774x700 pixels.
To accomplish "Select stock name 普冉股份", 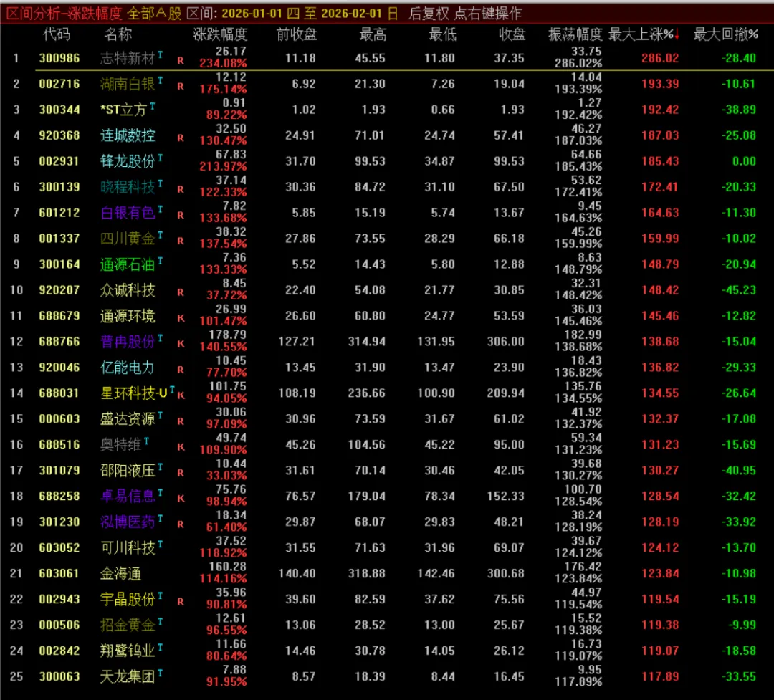I will (128, 342).
